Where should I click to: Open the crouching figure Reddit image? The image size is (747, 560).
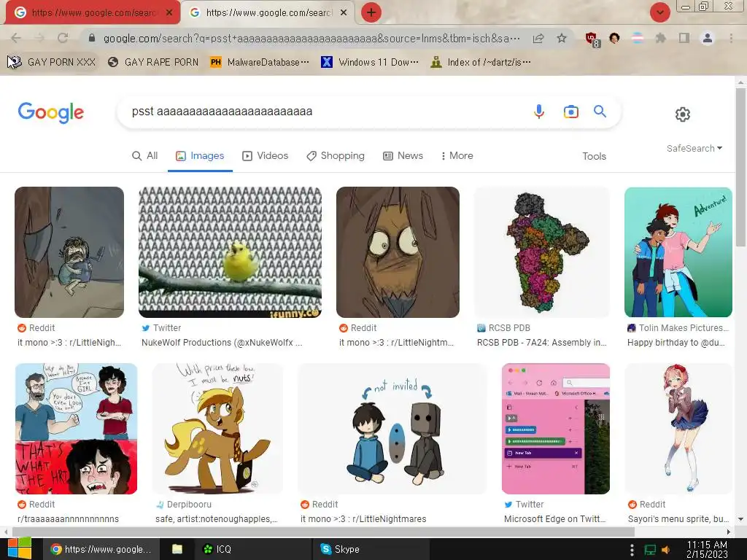tap(69, 252)
